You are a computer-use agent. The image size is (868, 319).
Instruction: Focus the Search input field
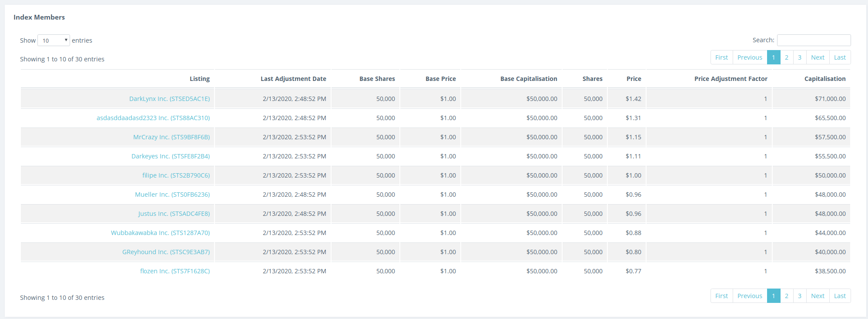814,40
